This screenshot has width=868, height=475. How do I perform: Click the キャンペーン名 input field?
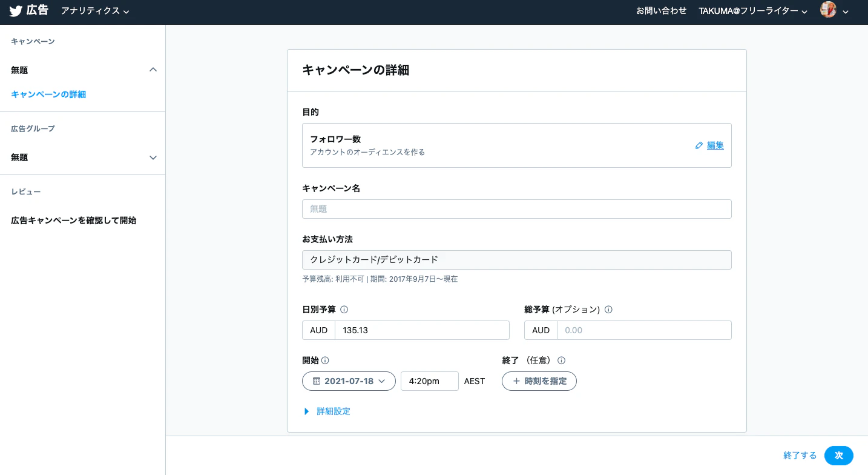tap(516, 209)
